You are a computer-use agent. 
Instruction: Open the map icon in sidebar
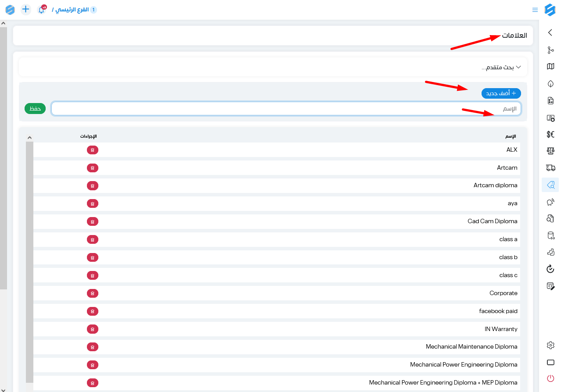(x=550, y=66)
